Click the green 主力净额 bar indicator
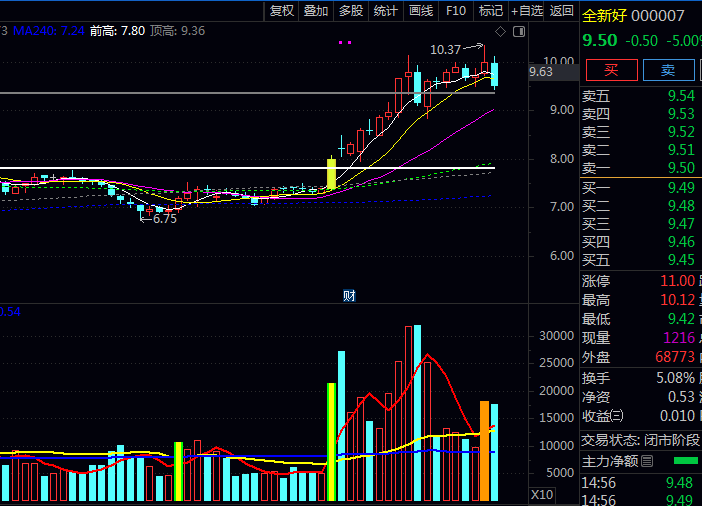702x506 pixels. click(x=685, y=461)
